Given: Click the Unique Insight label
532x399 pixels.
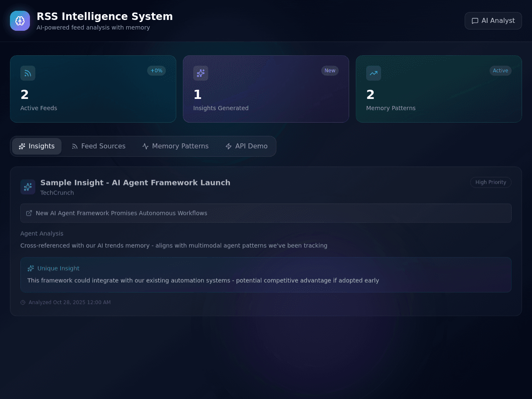Looking at the screenshot, I should pos(58,268).
